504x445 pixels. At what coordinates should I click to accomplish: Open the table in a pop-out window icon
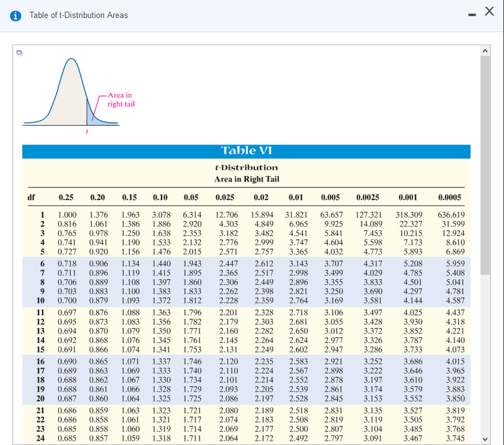point(20,53)
